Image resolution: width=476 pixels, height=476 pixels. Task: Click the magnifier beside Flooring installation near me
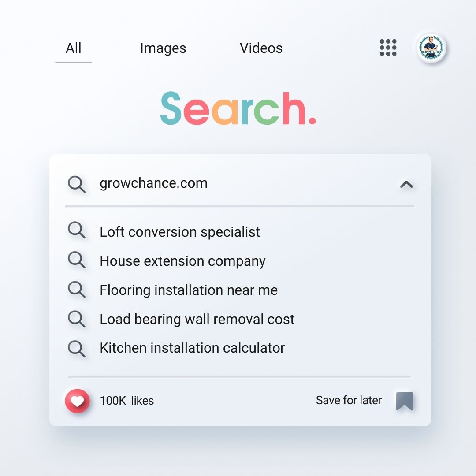pyautogui.click(x=77, y=290)
